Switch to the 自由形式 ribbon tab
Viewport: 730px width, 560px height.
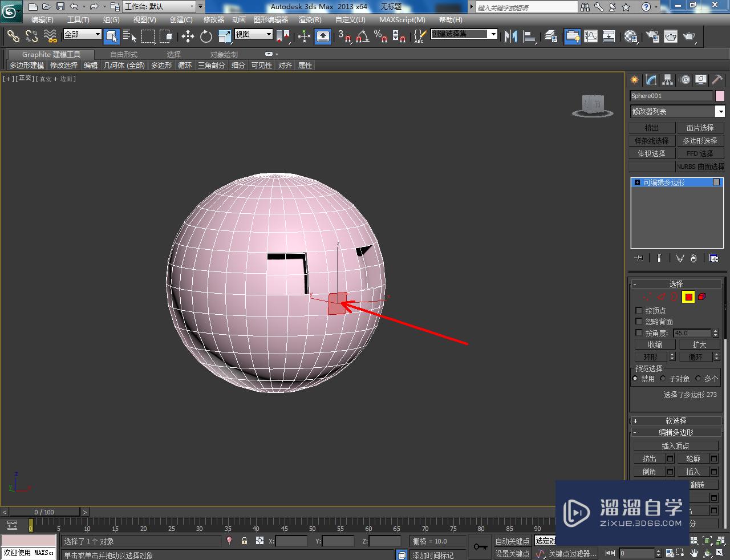tap(124, 55)
